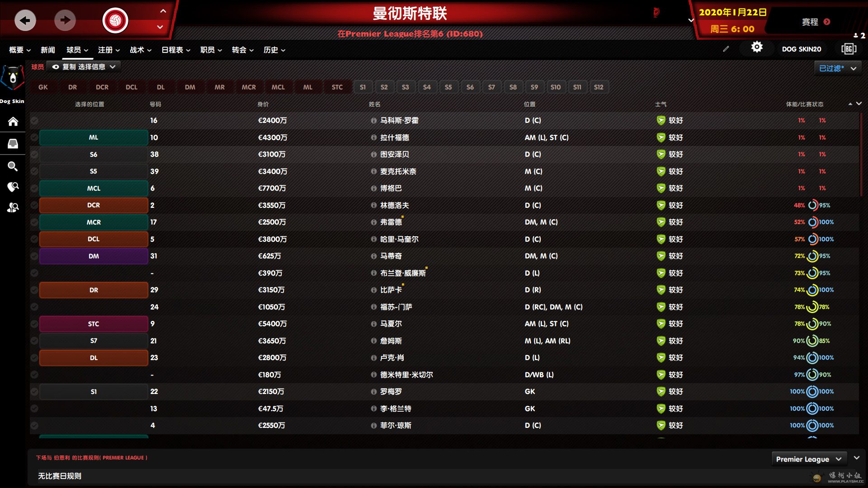Click the Manchester United club badge
Image resolution: width=868 pixels, height=488 pixels.
point(115,20)
